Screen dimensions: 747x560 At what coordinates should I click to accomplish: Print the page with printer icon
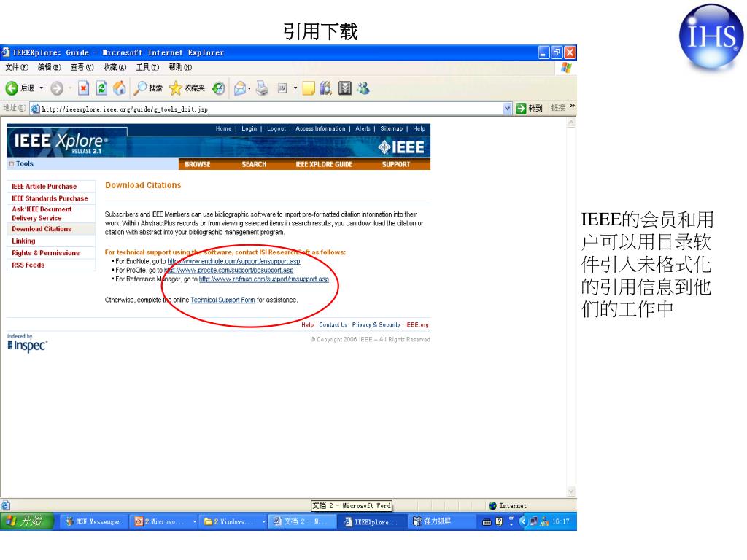coord(262,88)
